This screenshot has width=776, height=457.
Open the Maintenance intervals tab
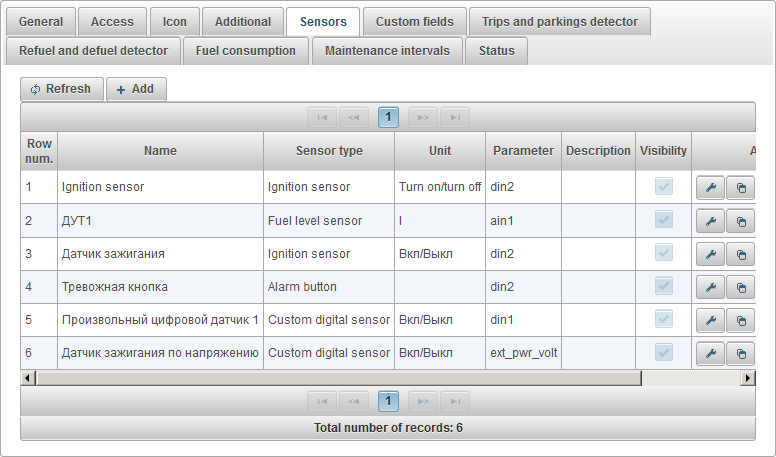click(x=387, y=51)
